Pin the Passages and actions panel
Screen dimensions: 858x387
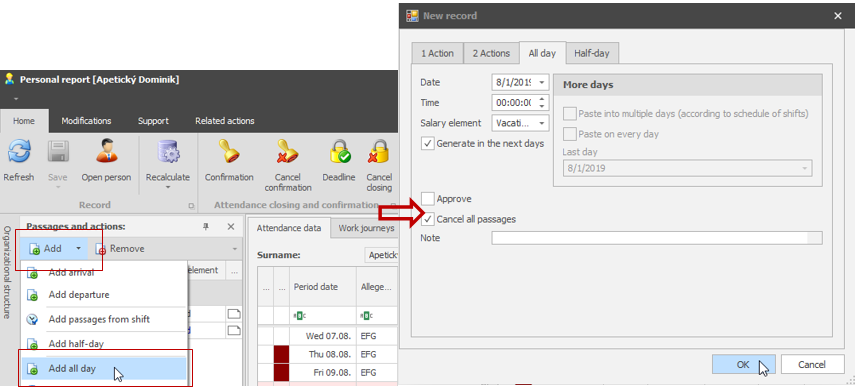(x=206, y=227)
